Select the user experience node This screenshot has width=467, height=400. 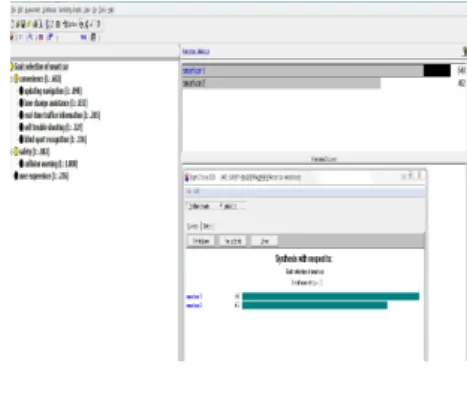click(44, 176)
